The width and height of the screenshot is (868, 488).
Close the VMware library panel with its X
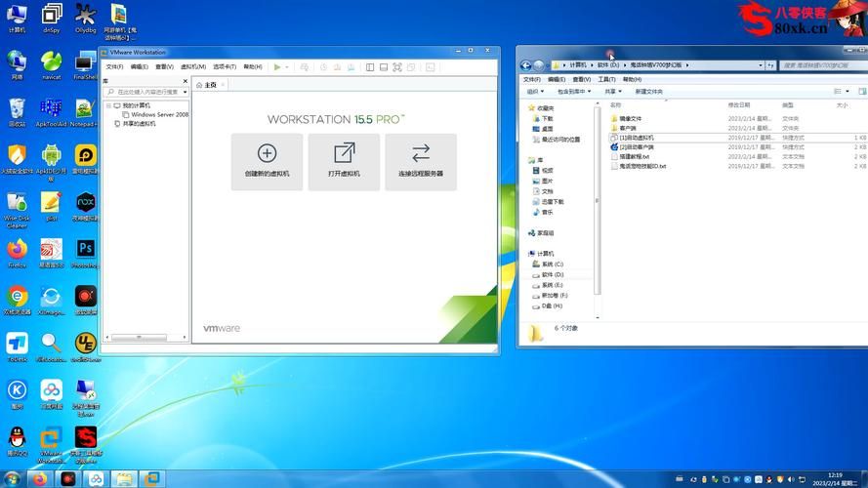[186, 81]
